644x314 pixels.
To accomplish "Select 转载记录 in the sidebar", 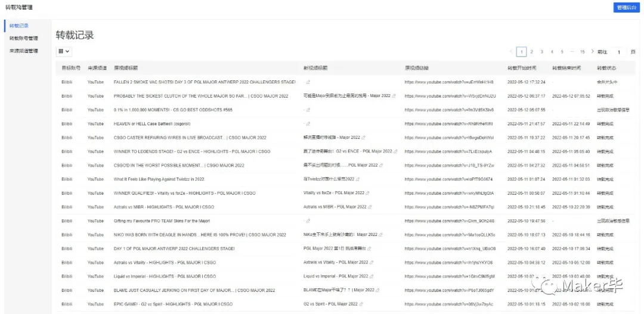I will click(x=19, y=26).
